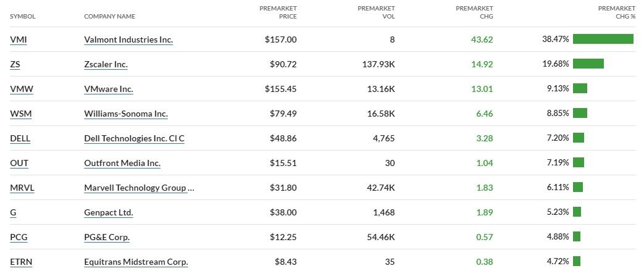This screenshot has width=644, height=271.
Task: Open Marvell Technology Group link
Action: (138, 188)
